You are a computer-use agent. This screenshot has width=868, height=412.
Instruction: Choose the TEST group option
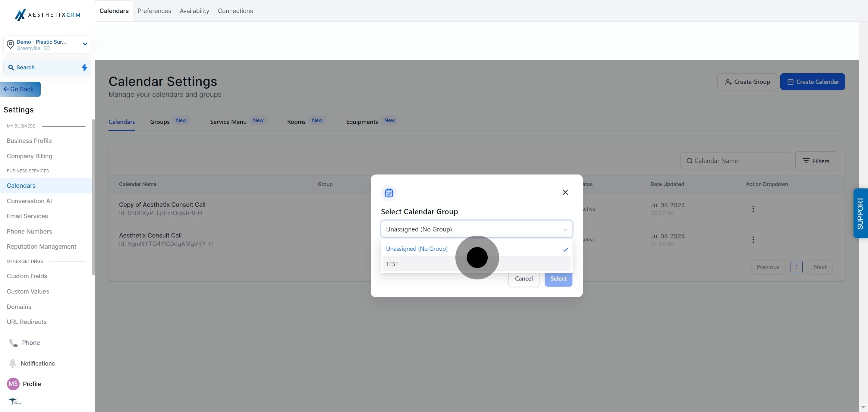pyautogui.click(x=392, y=264)
